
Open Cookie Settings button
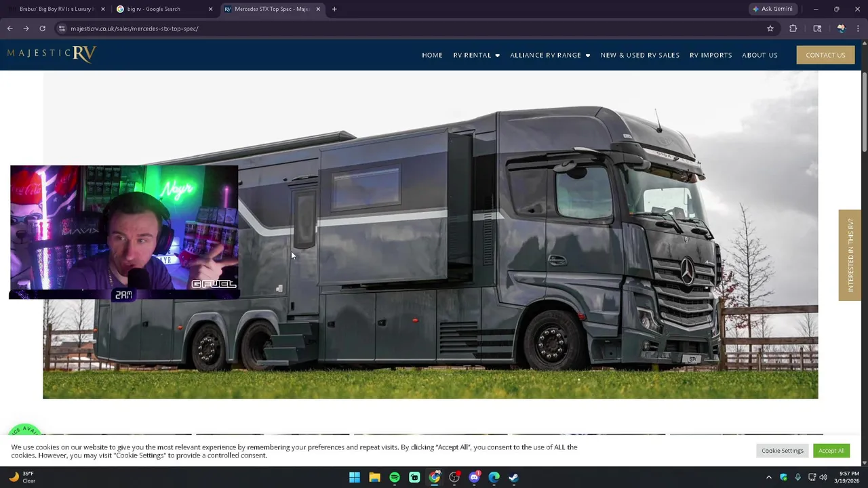[x=782, y=451]
